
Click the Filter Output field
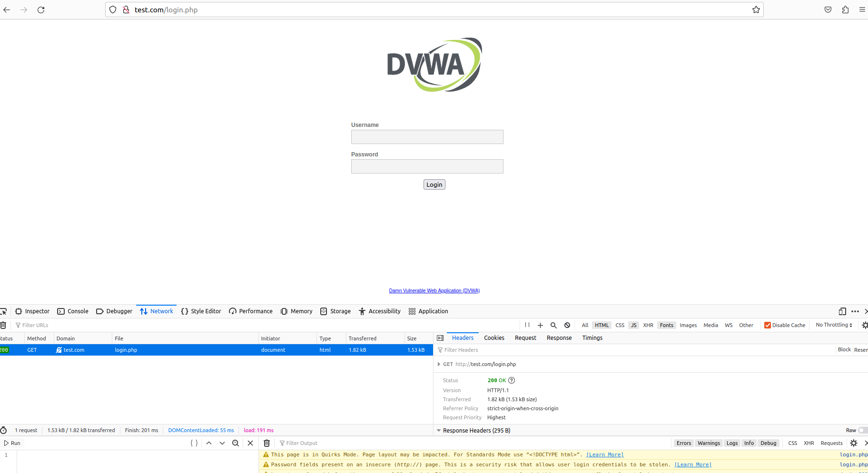click(x=473, y=443)
